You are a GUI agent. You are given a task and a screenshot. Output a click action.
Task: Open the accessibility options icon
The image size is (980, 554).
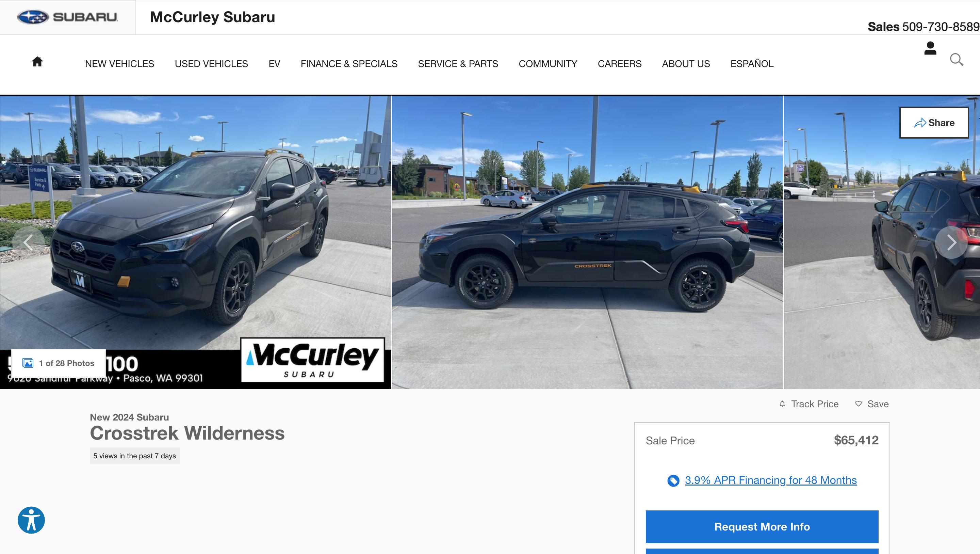(x=31, y=520)
